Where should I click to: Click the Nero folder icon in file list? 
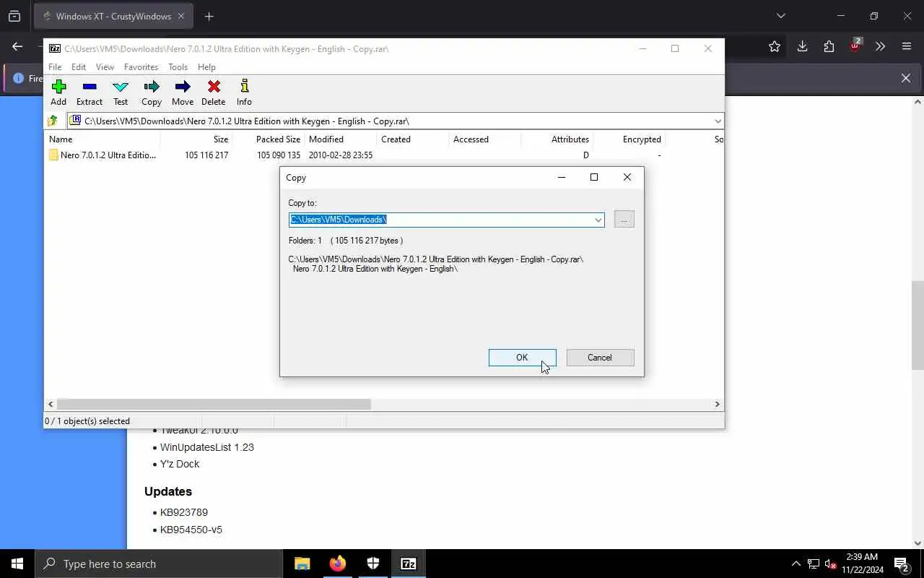pos(53,155)
